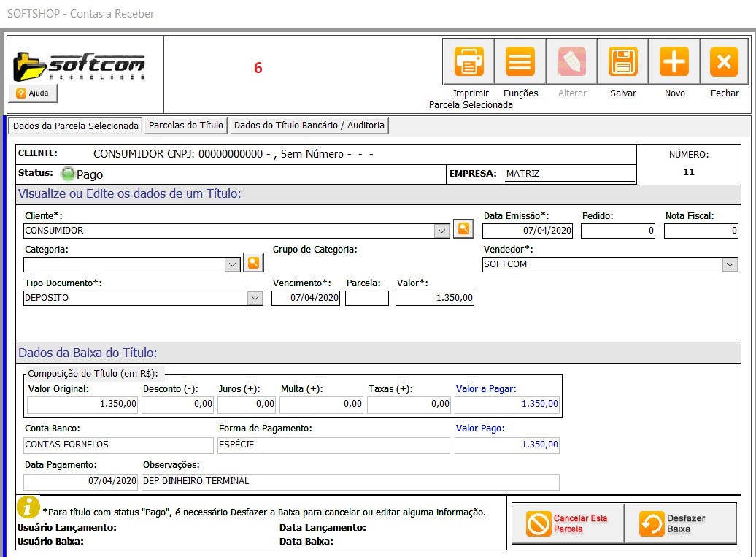Viewport: 756px width, 557px height.
Task: Click the Desfazer Baixa button
Action: pyautogui.click(x=680, y=523)
